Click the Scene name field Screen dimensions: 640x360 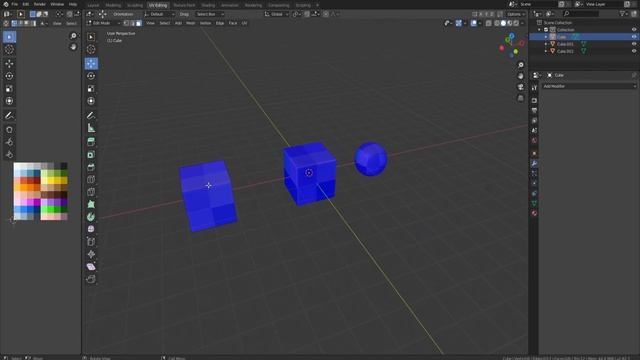537,4
